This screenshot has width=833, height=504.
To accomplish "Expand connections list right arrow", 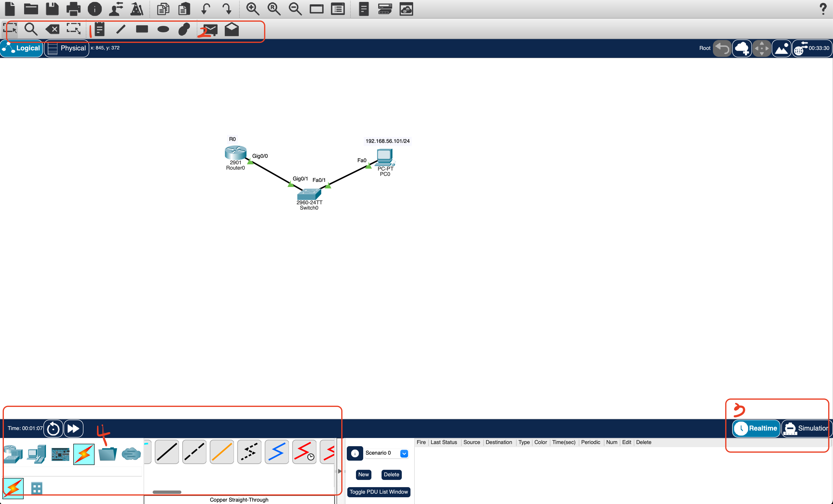I will [x=339, y=471].
